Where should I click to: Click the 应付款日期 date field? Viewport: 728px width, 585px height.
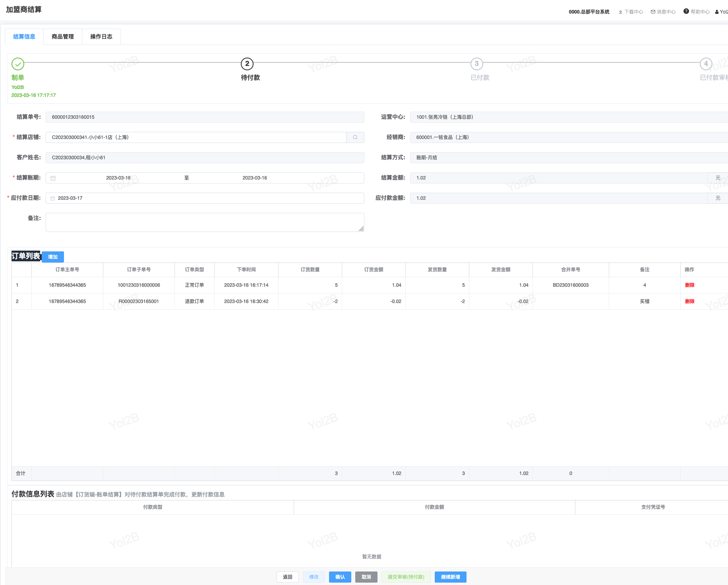tap(205, 198)
